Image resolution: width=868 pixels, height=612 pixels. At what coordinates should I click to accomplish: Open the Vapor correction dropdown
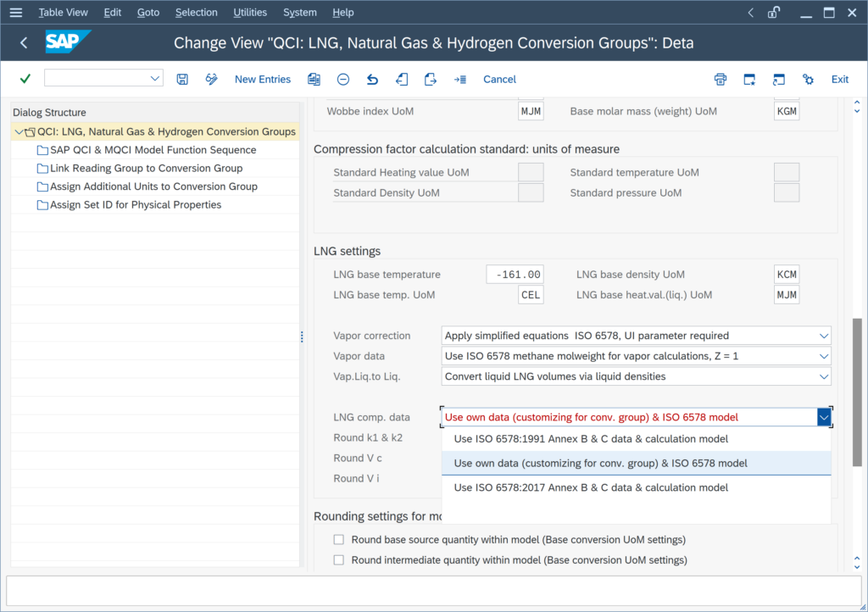click(824, 336)
